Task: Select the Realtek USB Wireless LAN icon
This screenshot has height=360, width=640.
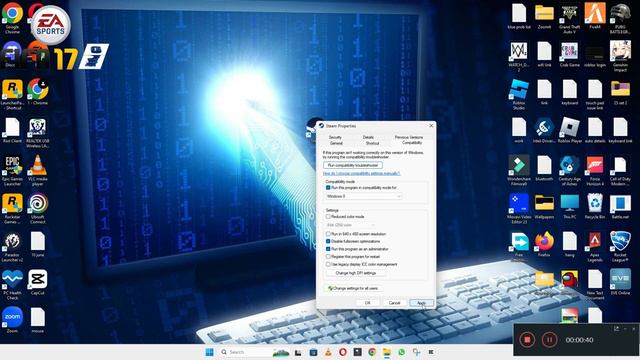Action: tap(38, 132)
